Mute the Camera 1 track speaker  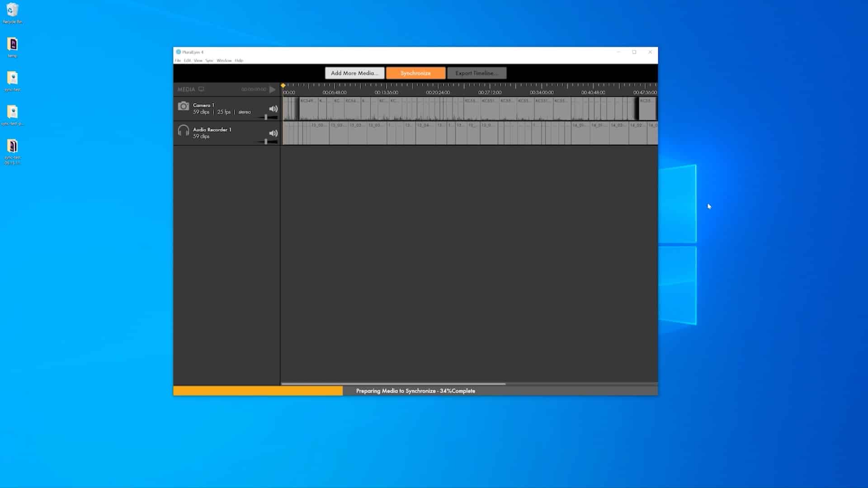273,109
